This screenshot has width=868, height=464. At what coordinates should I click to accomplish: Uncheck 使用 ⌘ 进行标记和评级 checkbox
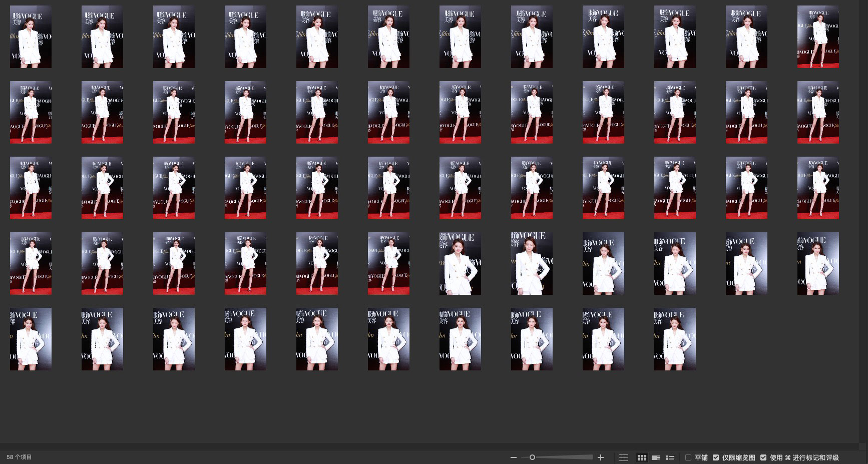(x=763, y=457)
